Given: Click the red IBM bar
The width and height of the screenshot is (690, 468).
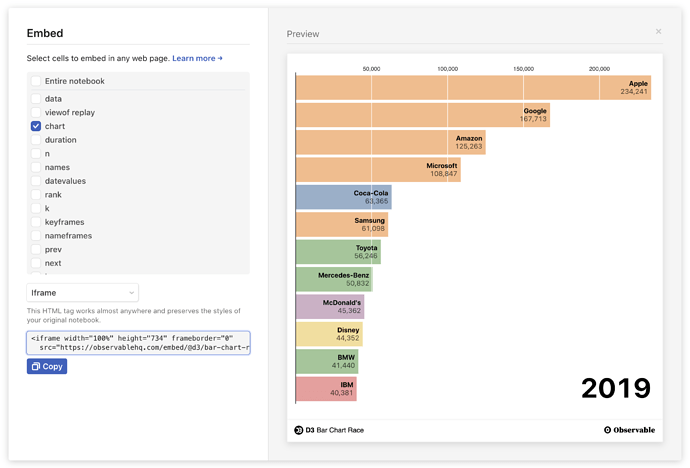Looking at the screenshot, I should tap(326, 389).
